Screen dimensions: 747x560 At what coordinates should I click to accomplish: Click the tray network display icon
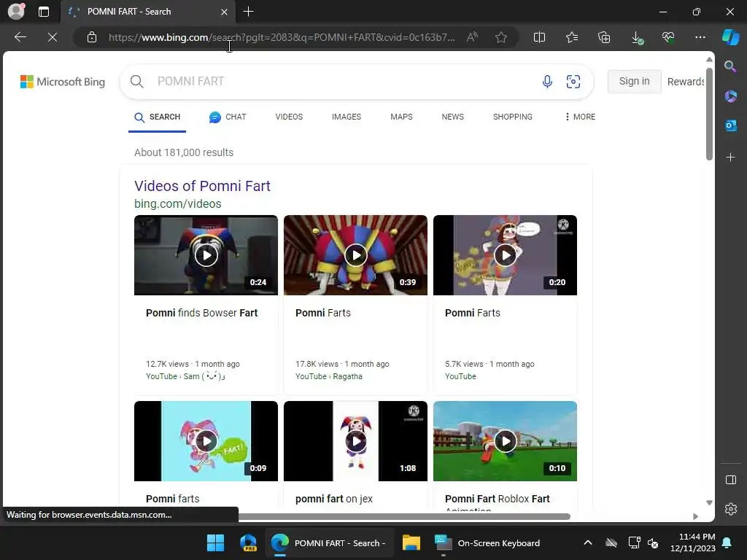(x=634, y=542)
